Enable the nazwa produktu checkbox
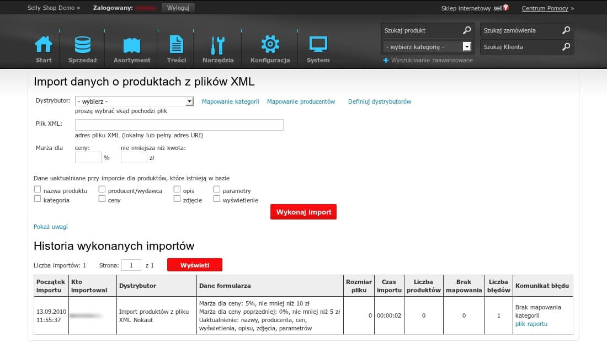The image size is (607, 364). pos(38,189)
